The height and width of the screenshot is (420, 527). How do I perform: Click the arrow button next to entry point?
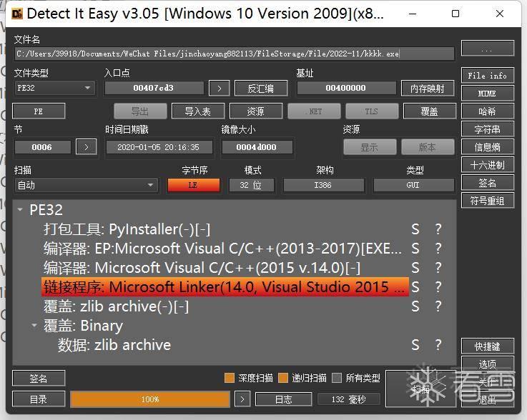coord(219,89)
